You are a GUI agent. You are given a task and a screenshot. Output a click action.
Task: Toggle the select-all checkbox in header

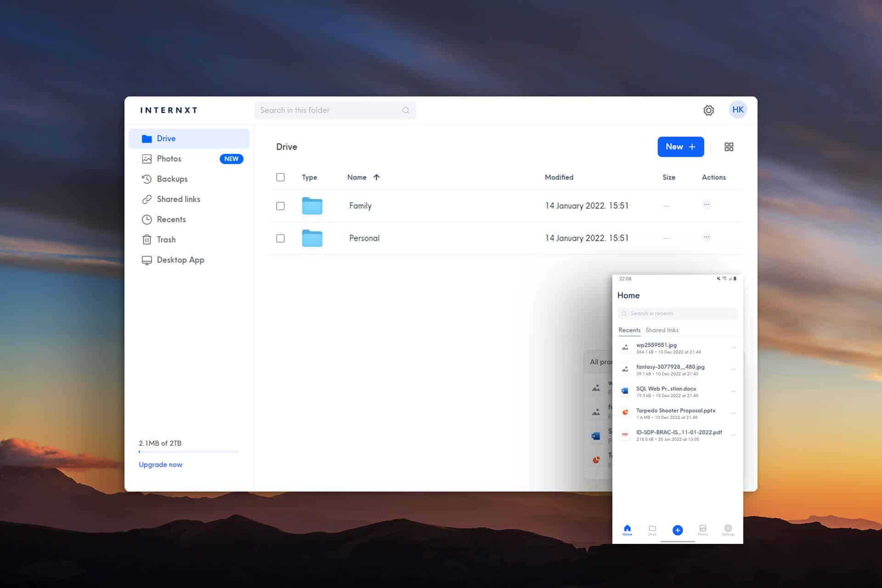pyautogui.click(x=280, y=177)
